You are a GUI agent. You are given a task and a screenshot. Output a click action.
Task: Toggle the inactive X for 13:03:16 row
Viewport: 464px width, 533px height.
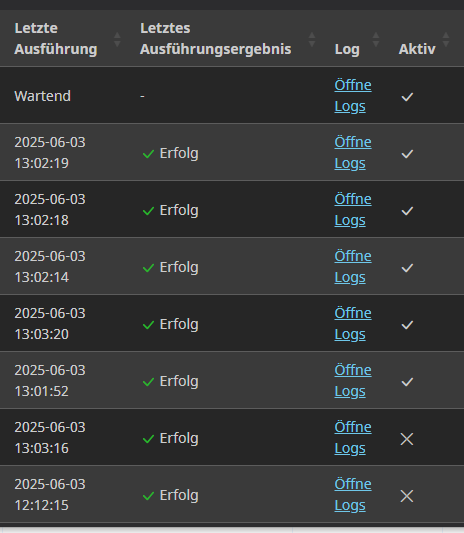(407, 439)
